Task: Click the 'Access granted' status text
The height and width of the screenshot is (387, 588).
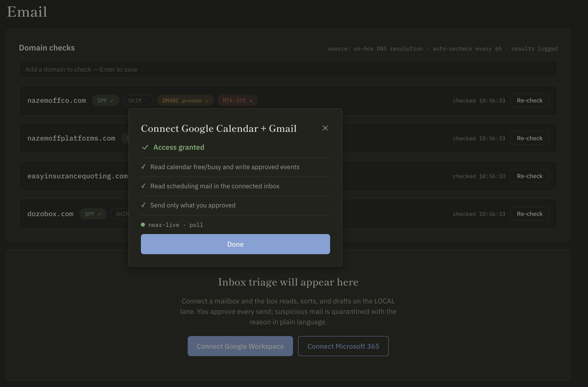Action: point(179,147)
